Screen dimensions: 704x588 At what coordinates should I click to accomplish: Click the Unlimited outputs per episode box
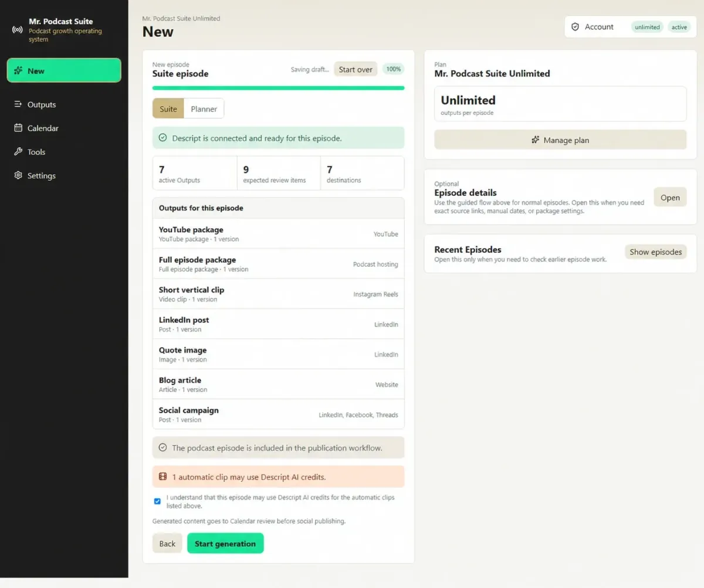pos(560,104)
